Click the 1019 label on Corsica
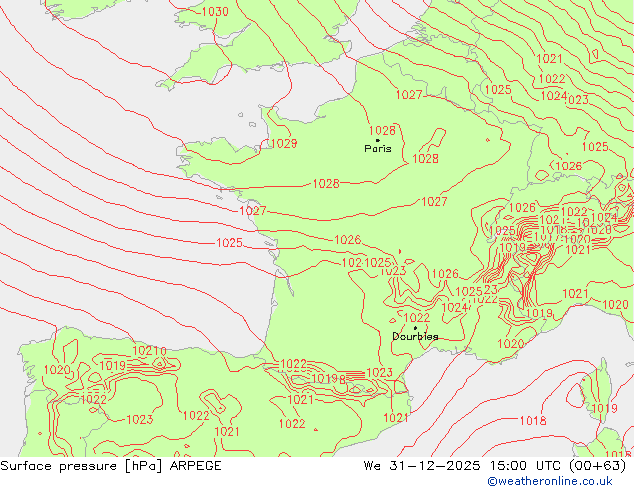 [604, 408]
